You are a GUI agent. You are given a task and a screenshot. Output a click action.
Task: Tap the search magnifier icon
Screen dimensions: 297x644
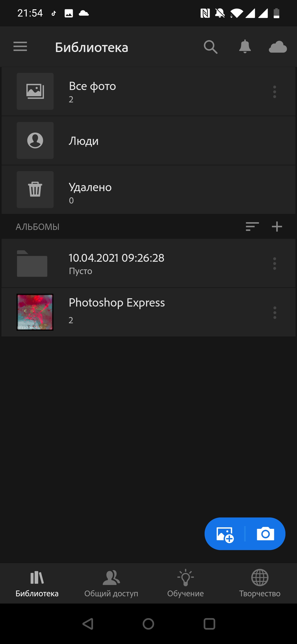[x=210, y=47]
